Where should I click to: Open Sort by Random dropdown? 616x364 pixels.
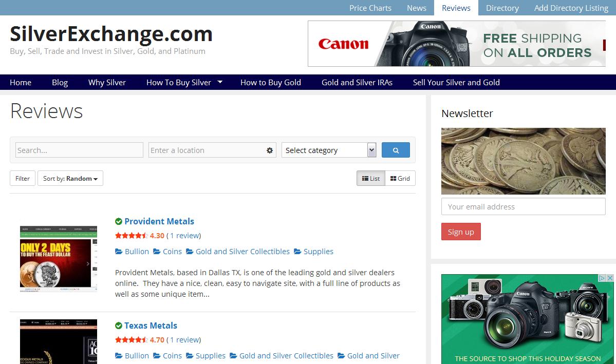(x=70, y=178)
